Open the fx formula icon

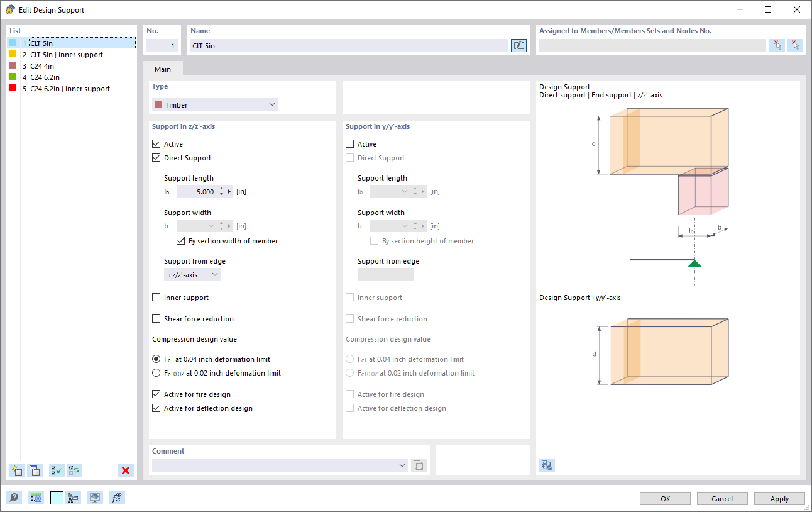coord(117,498)
